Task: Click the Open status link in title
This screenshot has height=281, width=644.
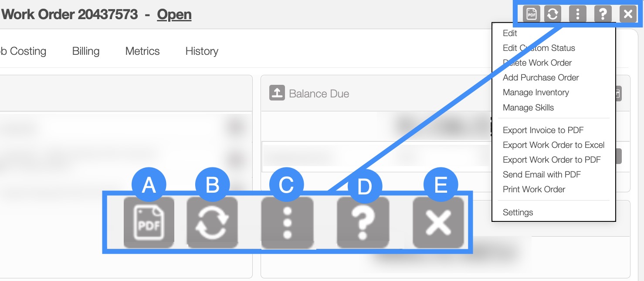Action: pyautogui.click(x=174, y=14)
